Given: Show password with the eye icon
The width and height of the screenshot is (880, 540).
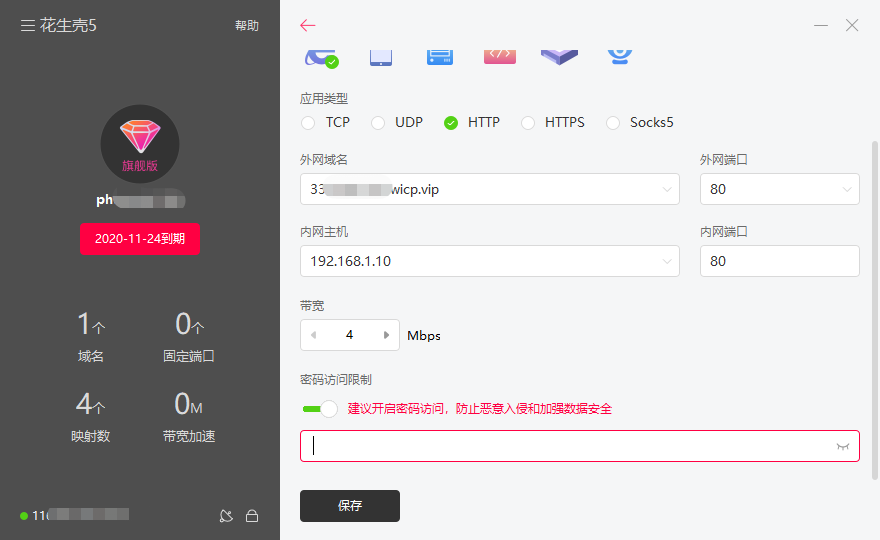Looking at the screenshot, I should coord(842,447).
